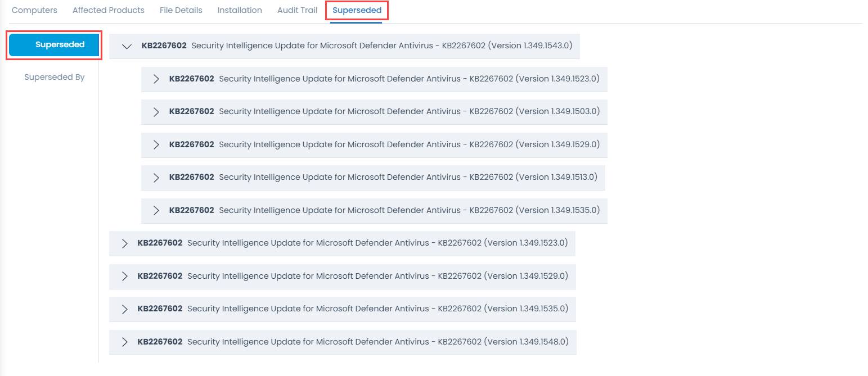The image size is (868, 376).
Task: Select the blue Superseded side button
Action: (x=54, y=45)
